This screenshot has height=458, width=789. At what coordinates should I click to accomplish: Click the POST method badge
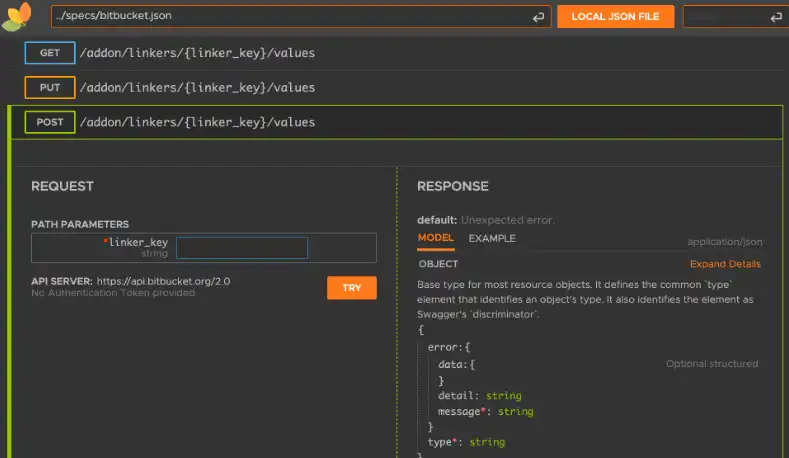tap(50, 122)
